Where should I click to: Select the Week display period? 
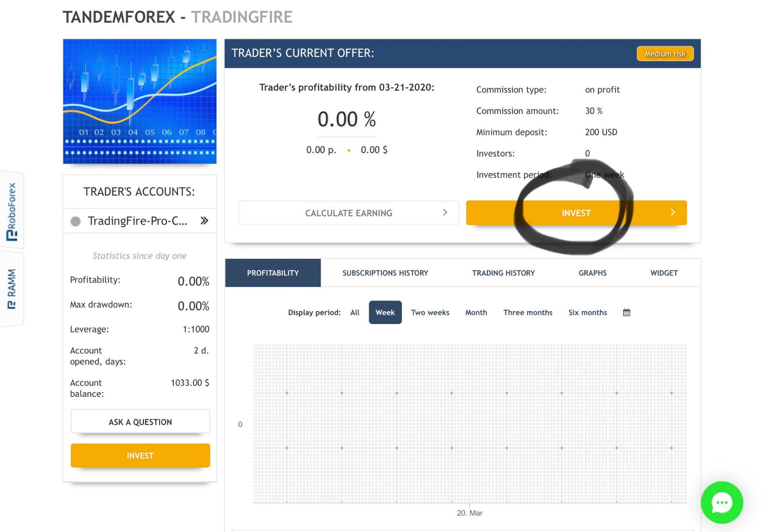point(385,313)
